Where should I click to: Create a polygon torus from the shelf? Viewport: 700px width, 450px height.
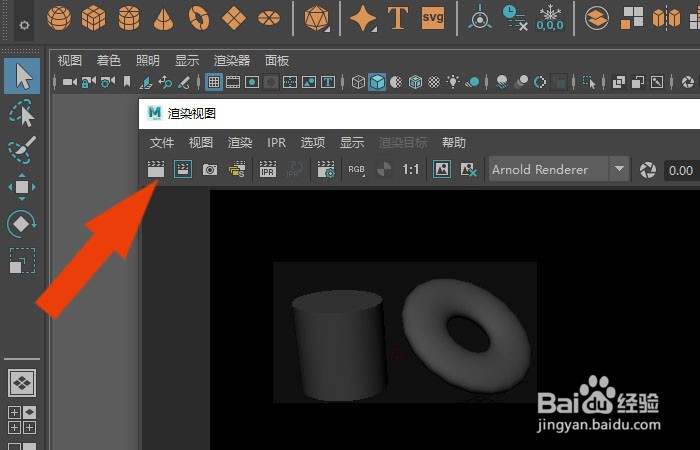pyautogui.click(x=199, y=18)
